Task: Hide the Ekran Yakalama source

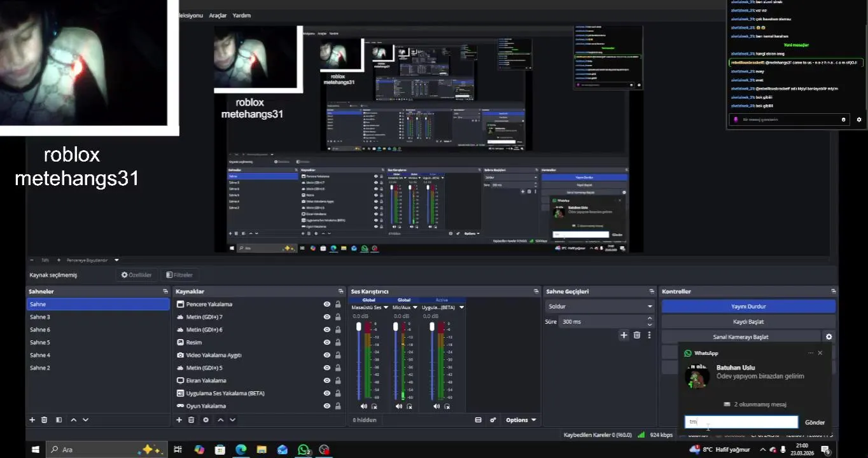Action: (326, 380)
